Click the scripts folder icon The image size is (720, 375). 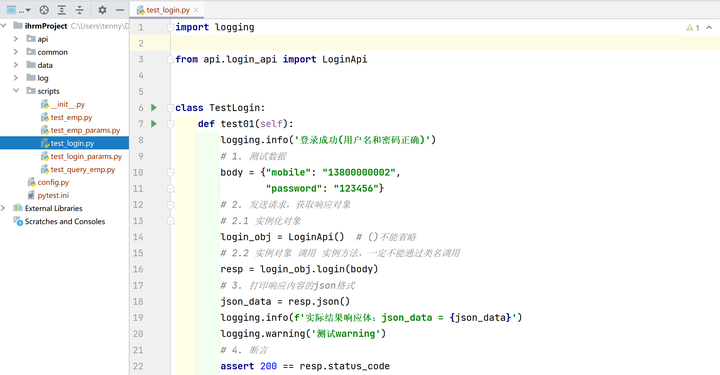pos(31,90)
